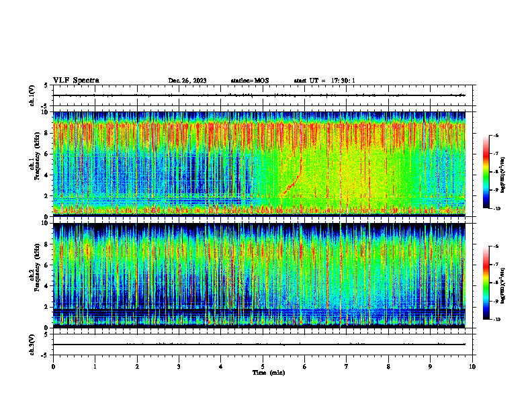Click the "start UT = 17:30: 1" text

point(324,81)
